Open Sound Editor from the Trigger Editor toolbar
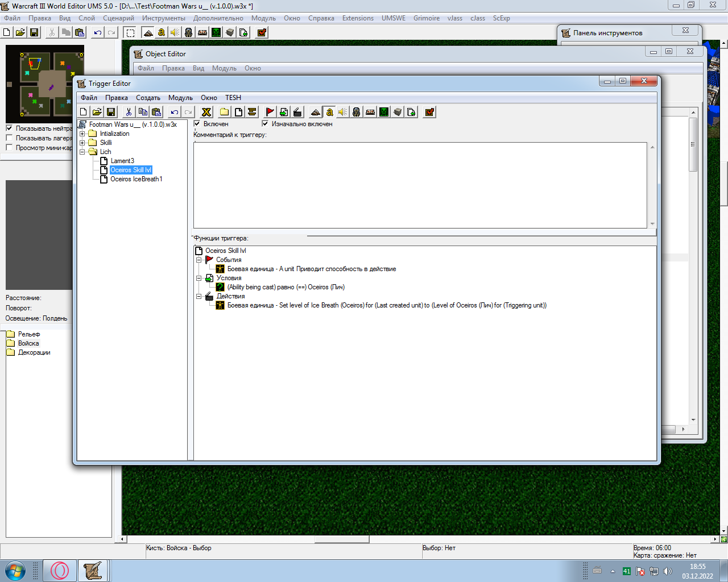Screen dimensions: 728x582 pos(343,112)
